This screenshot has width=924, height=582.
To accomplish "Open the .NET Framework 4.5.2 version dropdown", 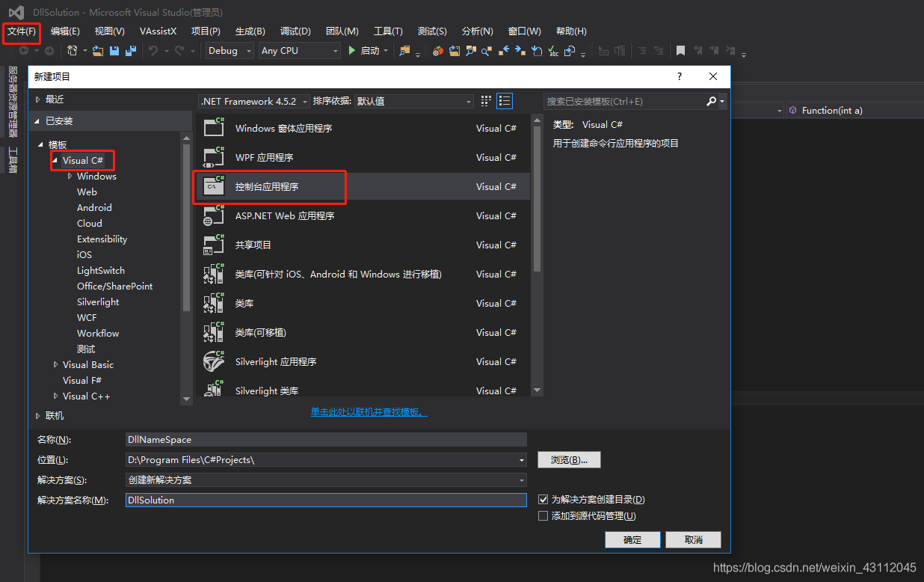I will (254, 101).
